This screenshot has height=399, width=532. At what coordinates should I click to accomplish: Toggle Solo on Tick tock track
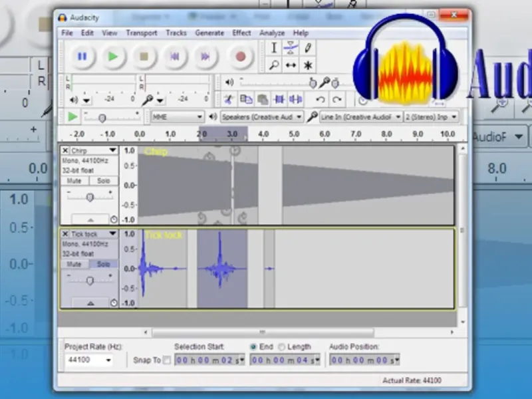[x=104, y=264]
